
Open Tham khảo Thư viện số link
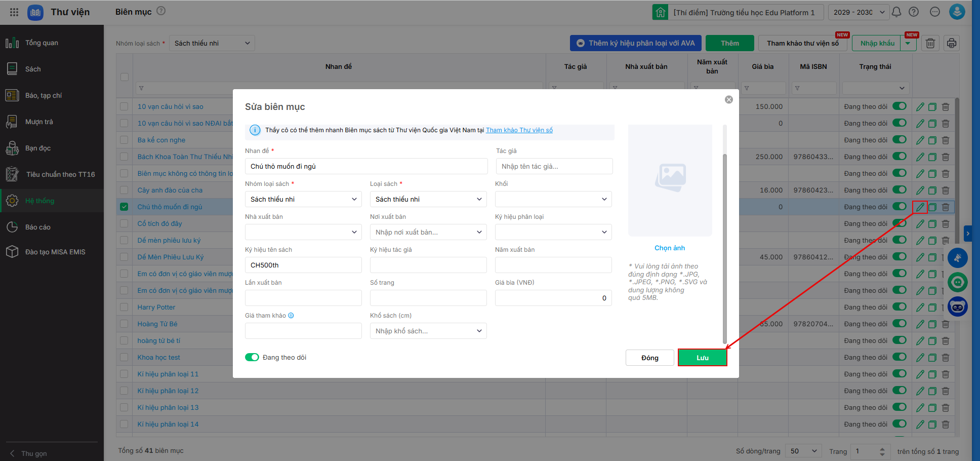tap(519, 130)
